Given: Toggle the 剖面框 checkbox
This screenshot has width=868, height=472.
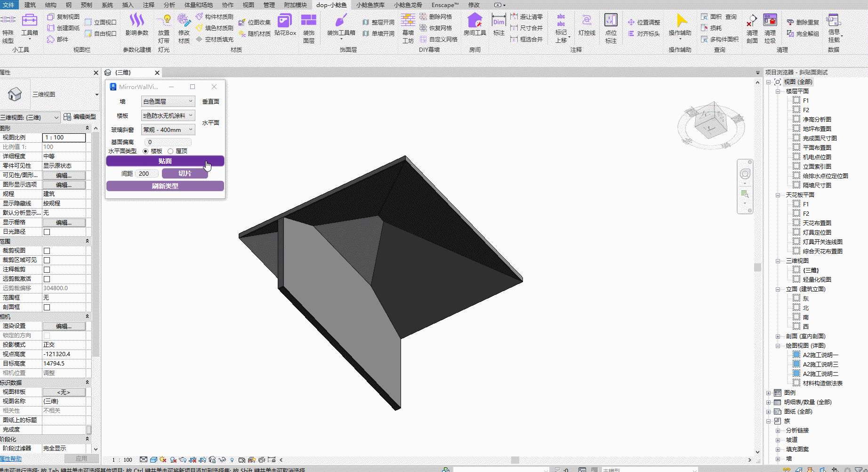Looking at the screenshot, I should pyautogui.click(x=47, y=307).
